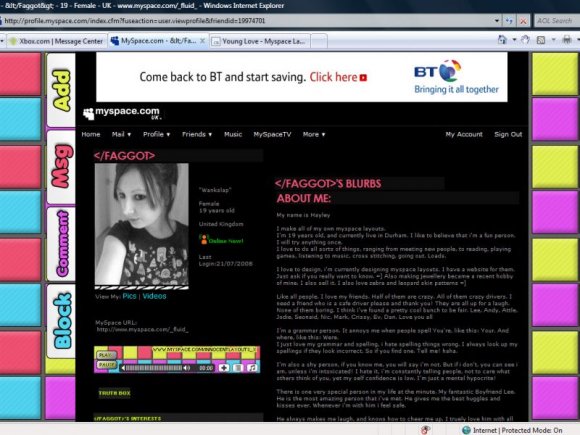Click the Sign Out link

(x=508, y=134)
